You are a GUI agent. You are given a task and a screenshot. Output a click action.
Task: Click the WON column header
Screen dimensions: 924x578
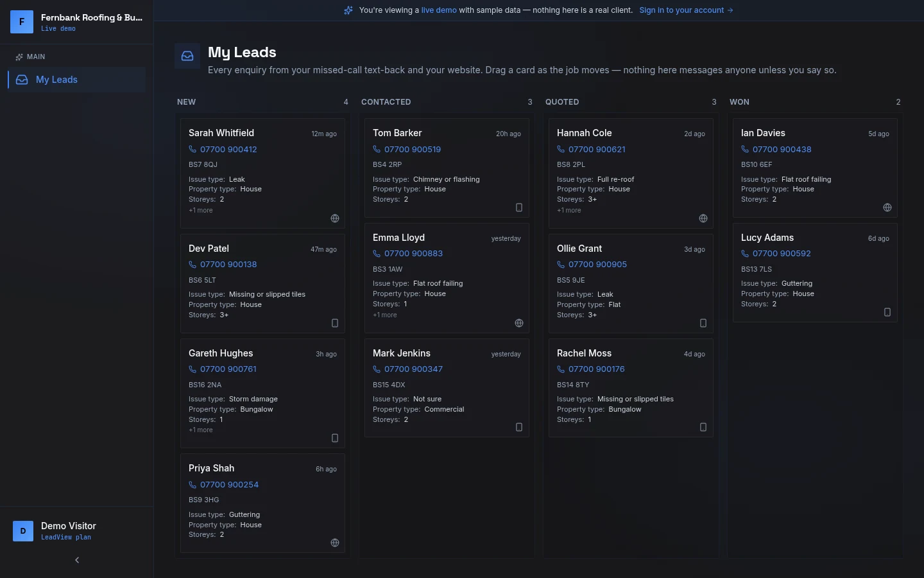(x=739, y=102)
